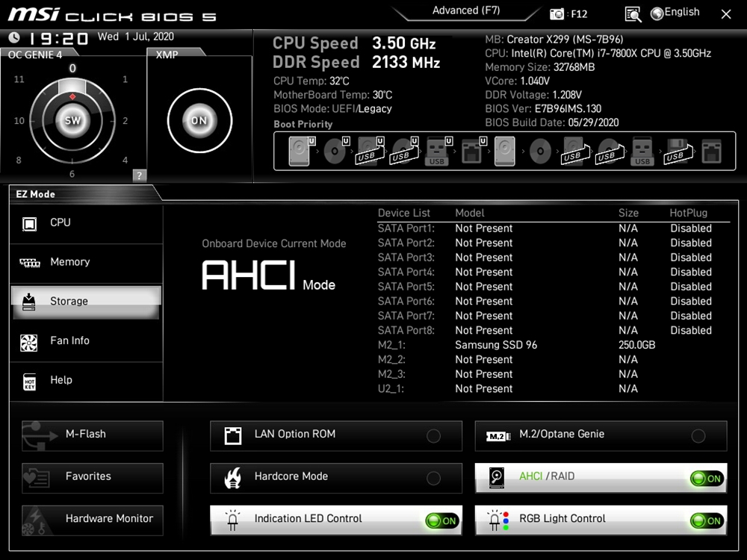Select the legacy USB CD/DVD boot icon
The height and width of the screenshot is (560, 747).
pyautogui.click(x=610, y=151)
